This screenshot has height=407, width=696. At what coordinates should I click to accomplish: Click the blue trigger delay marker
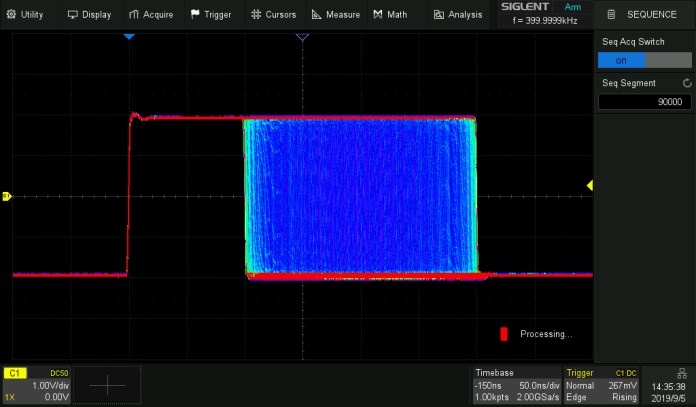pos(128,37)
